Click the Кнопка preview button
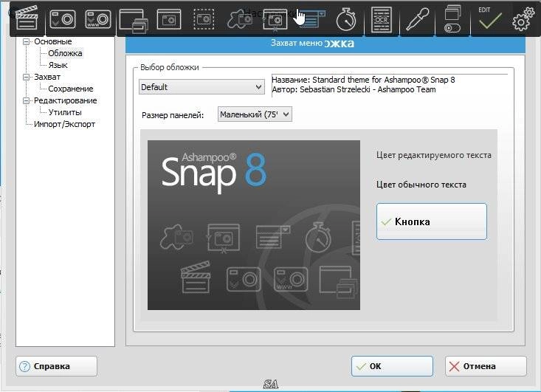The image size is (541, 392). tap(432, 221)
